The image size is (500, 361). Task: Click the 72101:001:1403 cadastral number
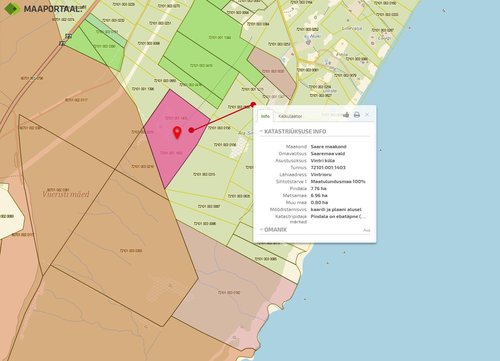pyautogui.click(x=328, y=167)
